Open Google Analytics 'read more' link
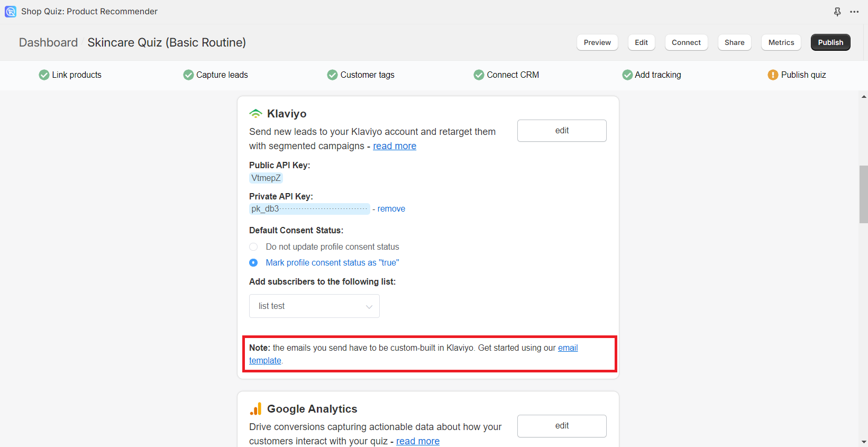The image size is (868, 447). (x=418, y=441)
